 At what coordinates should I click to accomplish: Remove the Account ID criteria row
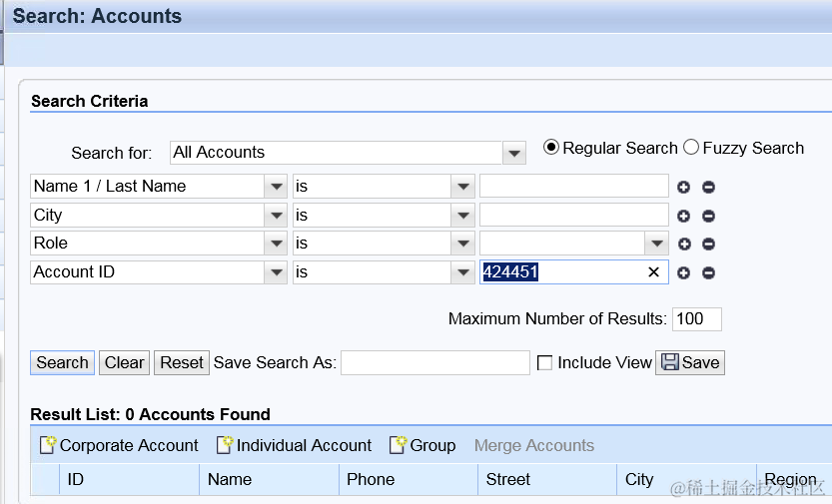708,272
